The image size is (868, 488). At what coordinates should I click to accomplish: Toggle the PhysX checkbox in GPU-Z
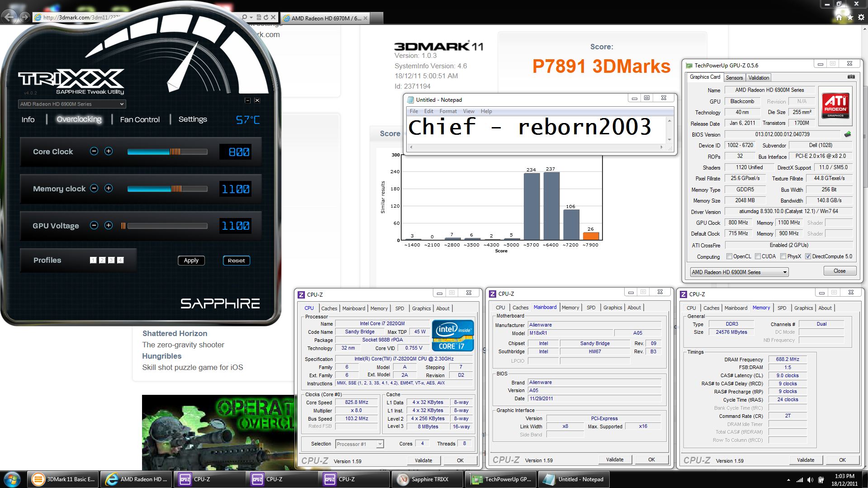click(783, 256)
